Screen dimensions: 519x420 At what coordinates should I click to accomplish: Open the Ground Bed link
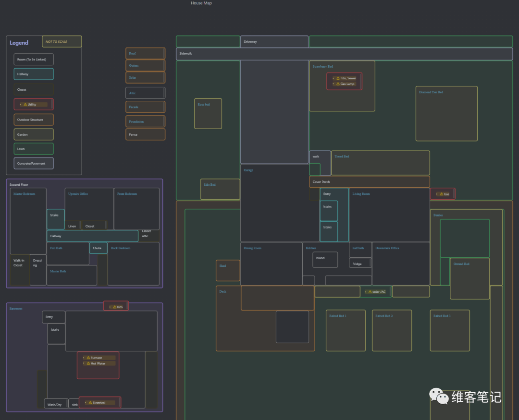[x=461, y=264]
